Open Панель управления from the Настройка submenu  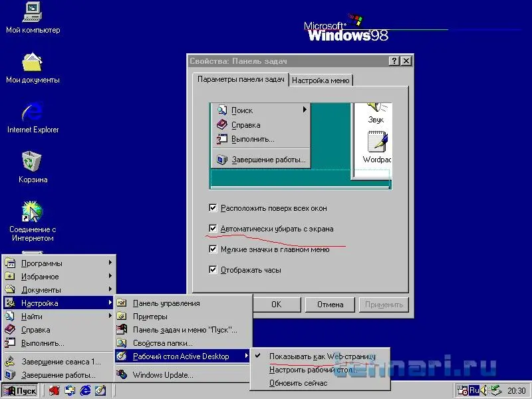point(184,303)
